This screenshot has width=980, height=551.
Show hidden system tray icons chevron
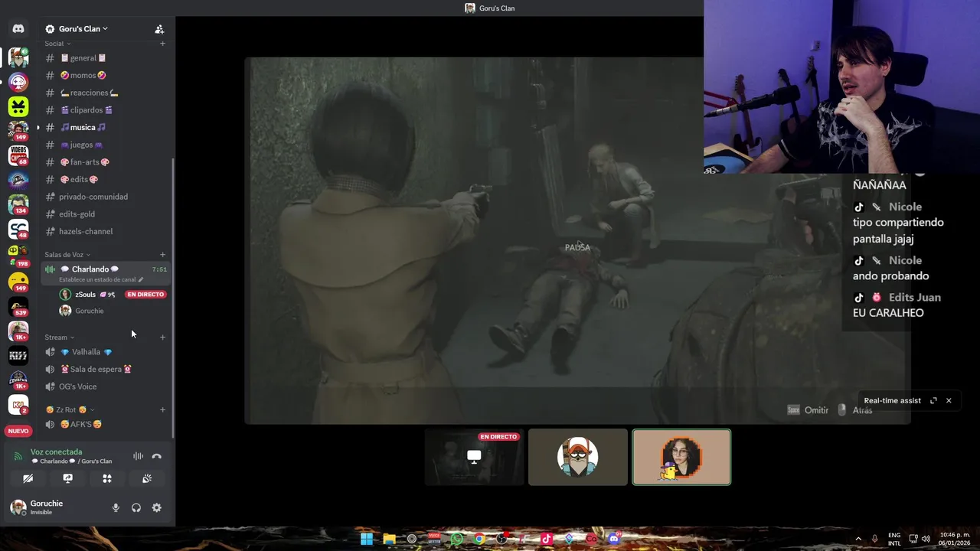click(x=857, y=539)
